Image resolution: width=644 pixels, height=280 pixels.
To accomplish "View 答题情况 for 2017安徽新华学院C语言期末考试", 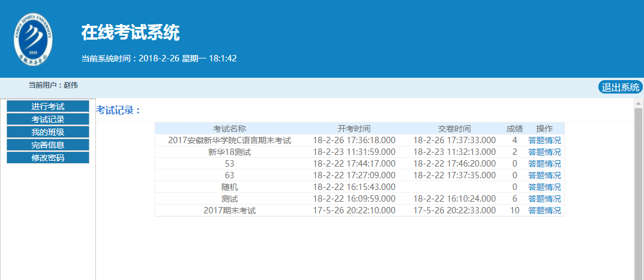I will pyautogui.click(x=544, y=140).
